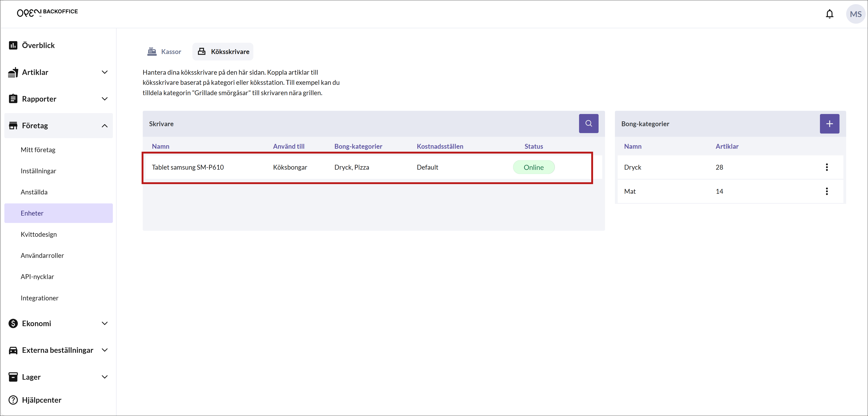
Task: Click the Externa beställningar car icon
Action: coord(13,350)
